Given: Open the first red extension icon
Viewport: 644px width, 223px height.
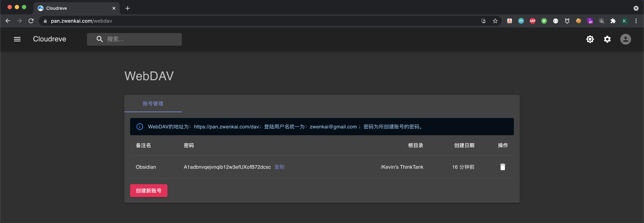Looking at the screenshot, I should click(509, 21).
